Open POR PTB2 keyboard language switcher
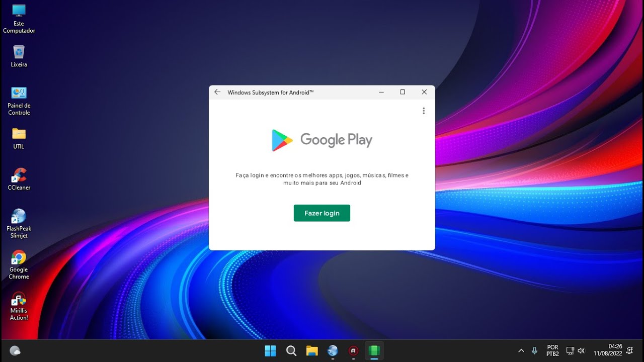The image size is (644, 362). coord(552,351)
